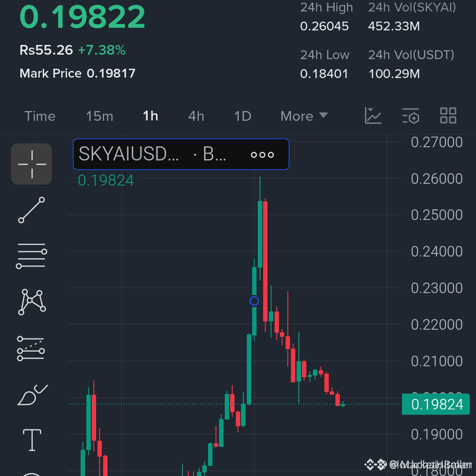Click the 24h Low value 0.18401
The image size is (476, 476).
pyautogui.click(x=324, y=74)
